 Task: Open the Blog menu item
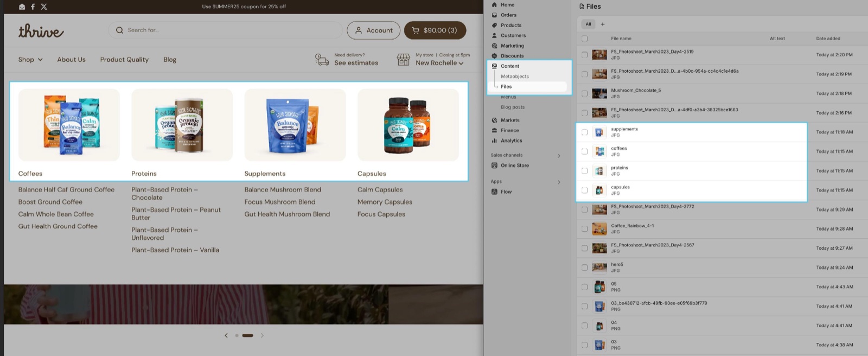(x=170, y=60)
